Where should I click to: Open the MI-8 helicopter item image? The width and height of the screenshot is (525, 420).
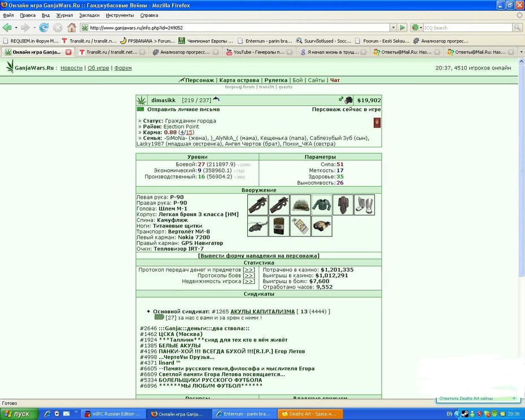pos(257,226)
